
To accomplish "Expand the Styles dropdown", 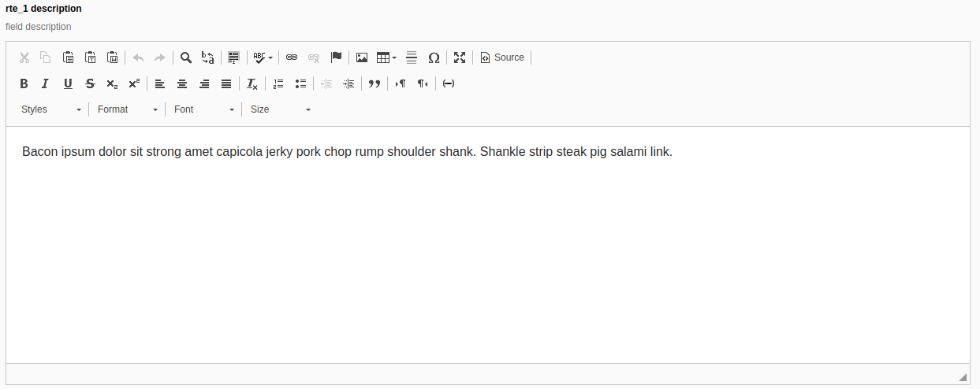I will click(x=50, y=109).
